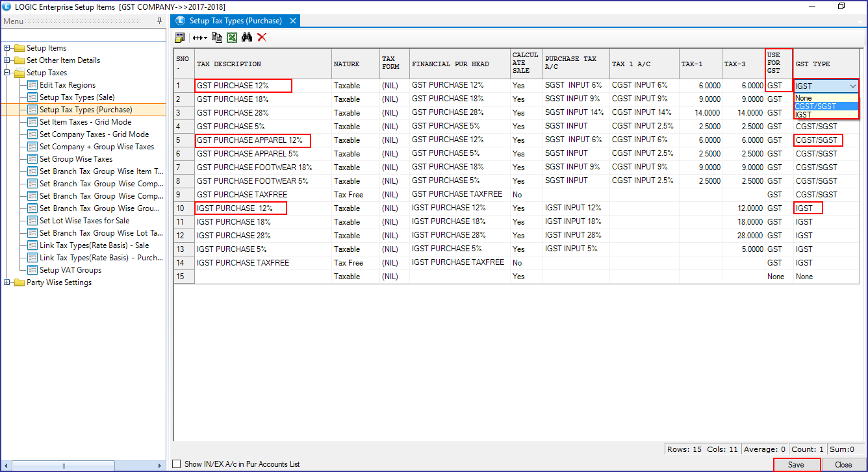Collapse the Setup Taxes tree node
868x472 pixels.
7,73
